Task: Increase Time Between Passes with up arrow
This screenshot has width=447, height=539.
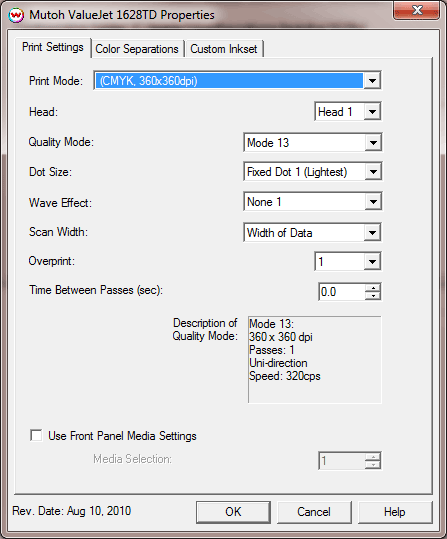Action: tap(373, 288)
